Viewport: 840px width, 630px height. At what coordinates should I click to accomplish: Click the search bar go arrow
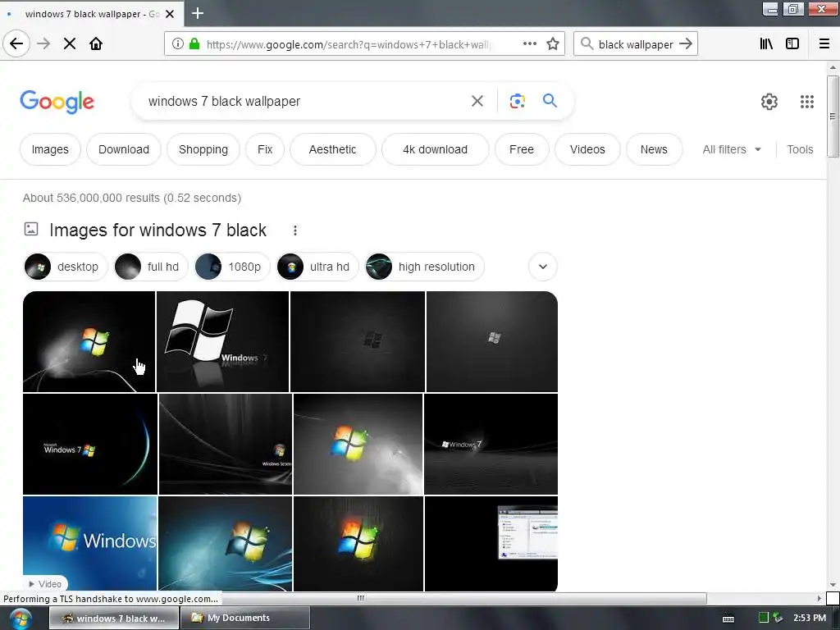pos(686,44)
